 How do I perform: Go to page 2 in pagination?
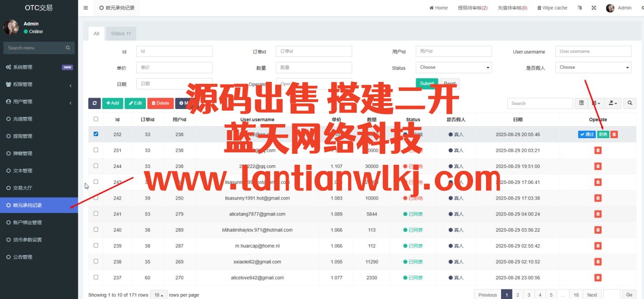518,295
